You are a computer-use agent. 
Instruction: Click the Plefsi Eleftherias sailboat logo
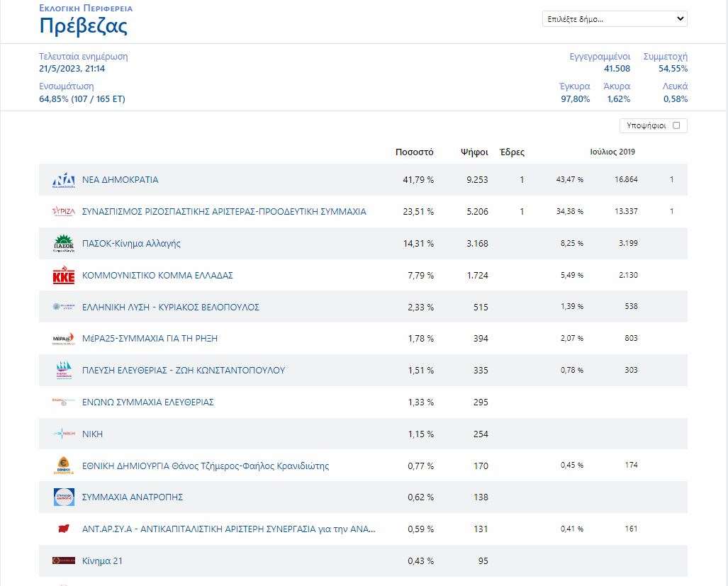[x=64, y=371]
